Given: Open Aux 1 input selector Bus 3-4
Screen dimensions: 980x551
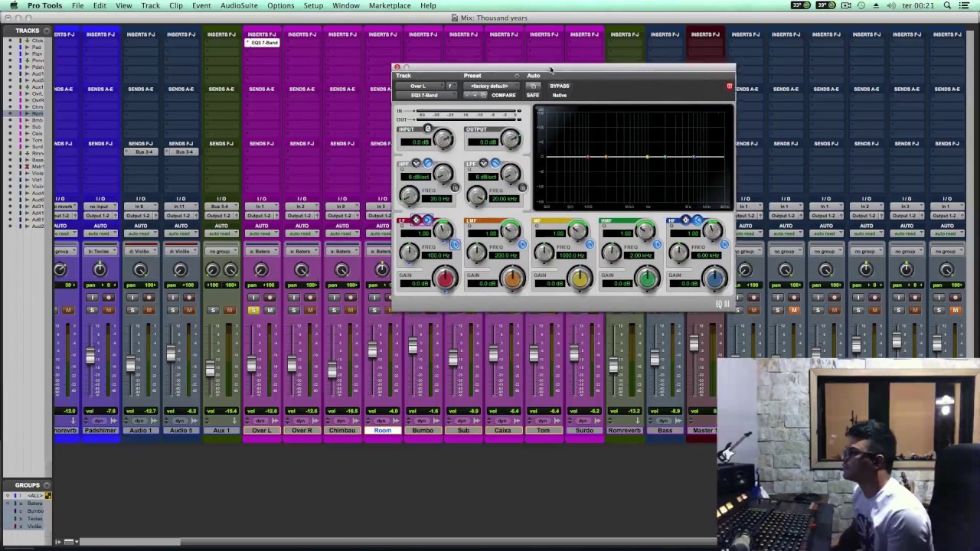Looking at the screenshot, I should (221, 207).
